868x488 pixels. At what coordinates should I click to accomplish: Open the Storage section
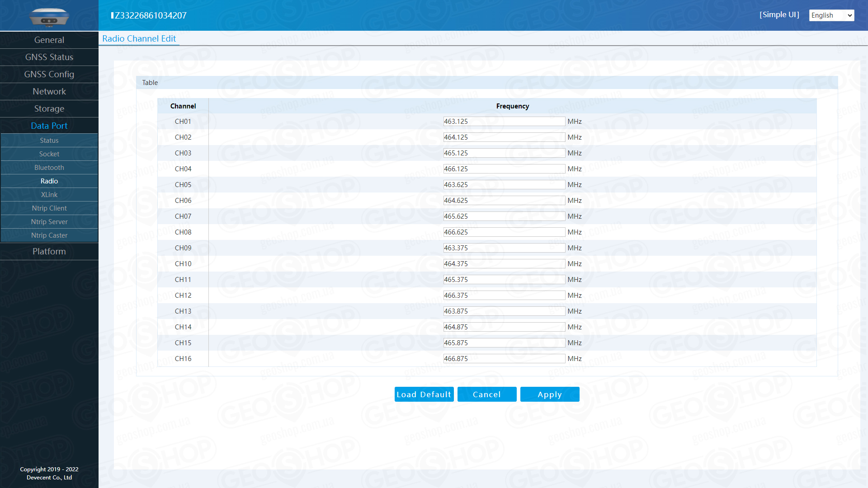(x=49, y=109)
